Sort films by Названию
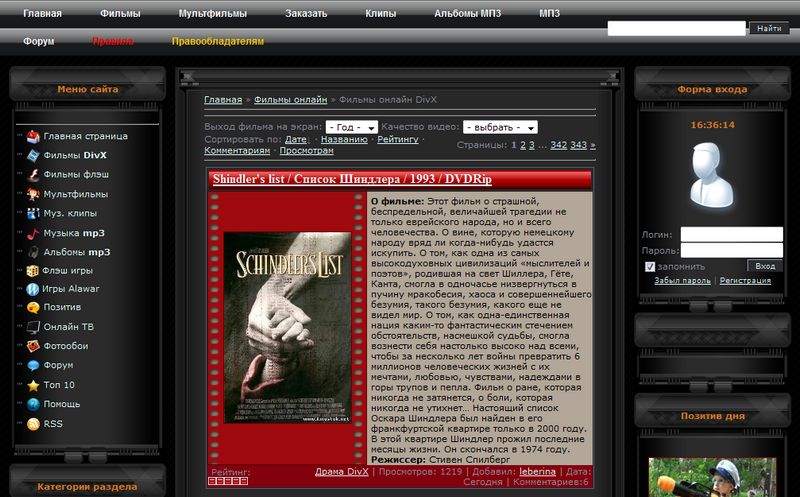Image resolution: width=800 pixels, height=497 pixels. click(x=344, y=139)
